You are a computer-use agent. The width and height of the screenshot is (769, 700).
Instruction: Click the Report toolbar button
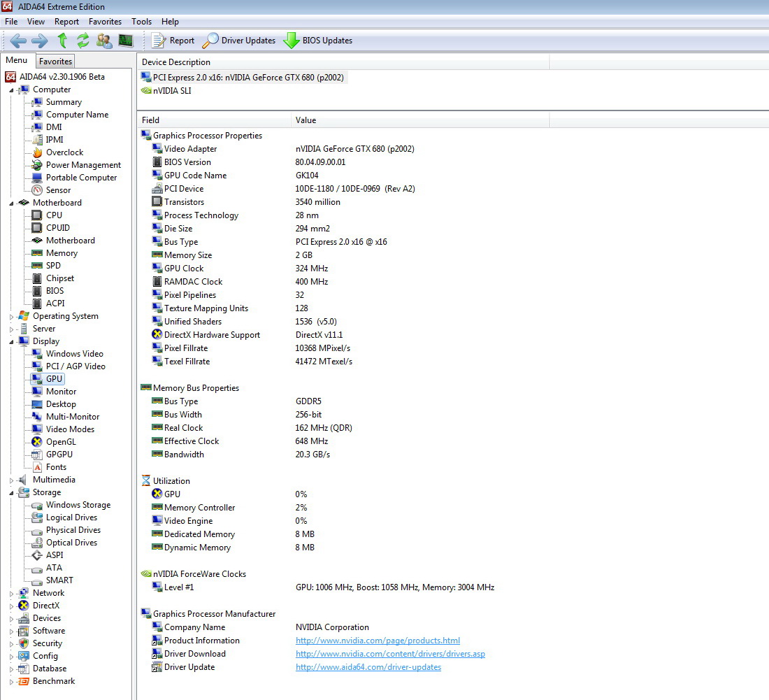(173, 41)
